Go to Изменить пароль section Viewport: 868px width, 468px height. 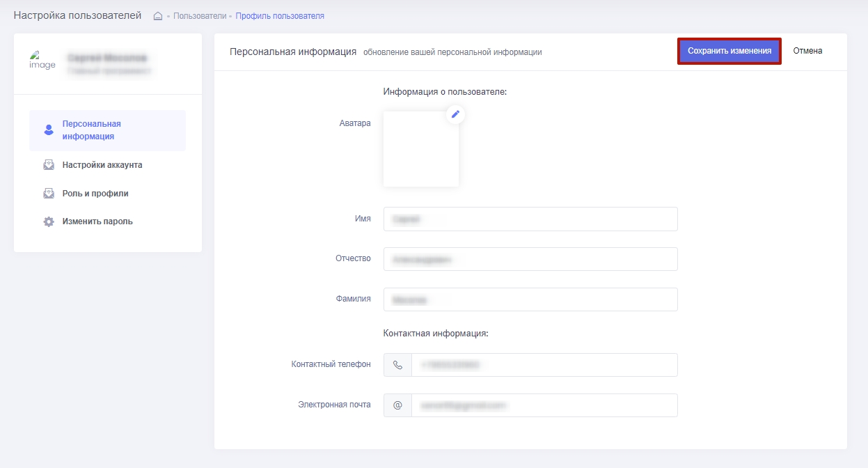97,221
